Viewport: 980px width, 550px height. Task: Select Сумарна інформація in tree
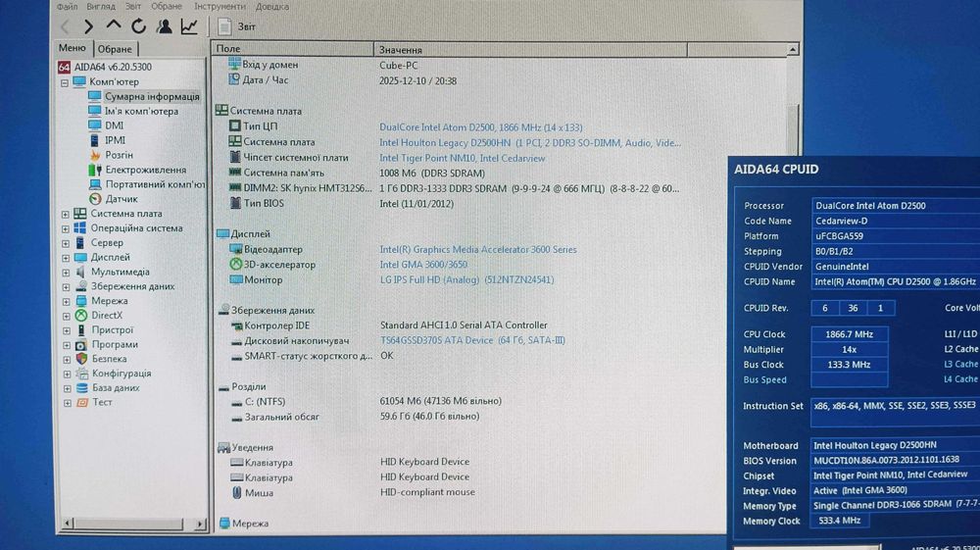(x=152, y=96)
